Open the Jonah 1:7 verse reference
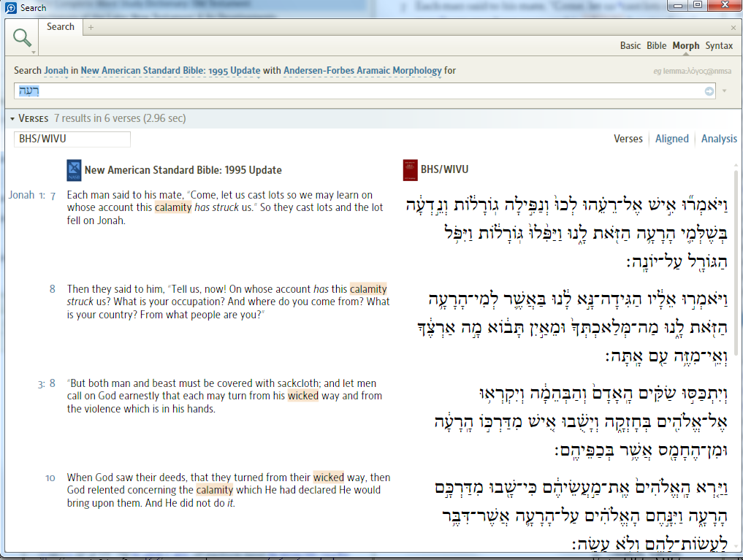Screen dimensions: 743x560 (31, 195)
